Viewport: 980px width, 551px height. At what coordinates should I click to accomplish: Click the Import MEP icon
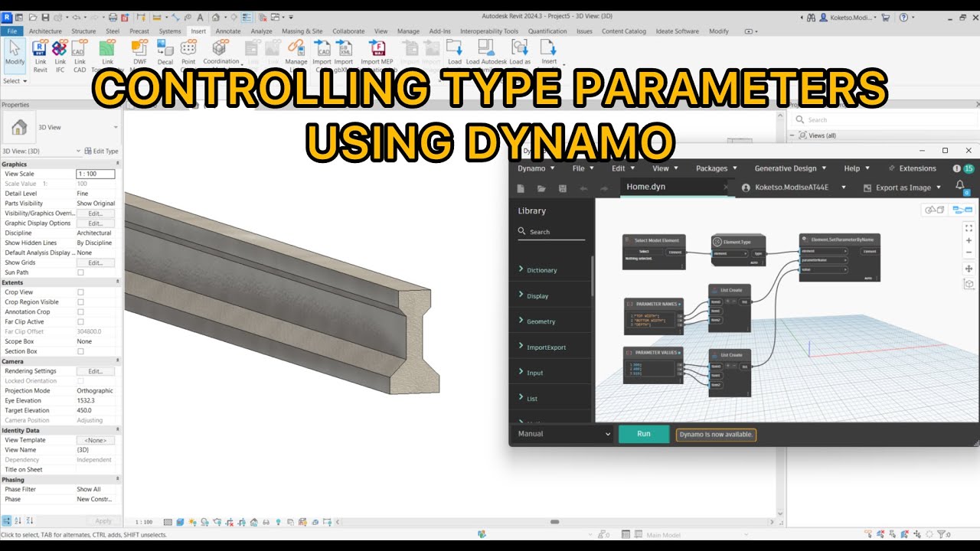377,48
